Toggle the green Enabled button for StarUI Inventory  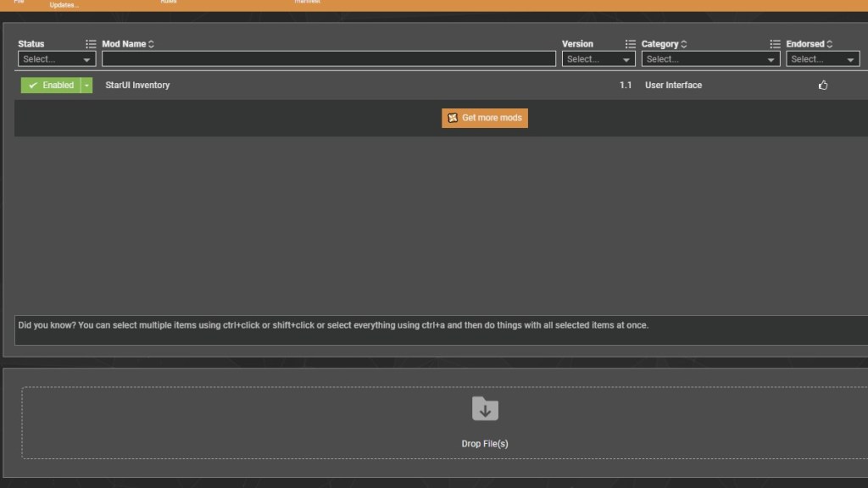pos(50,85)
